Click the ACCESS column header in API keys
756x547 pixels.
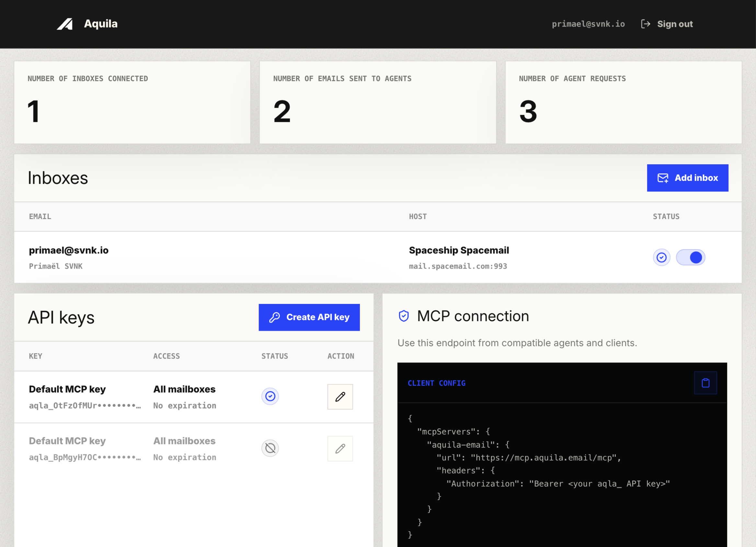(166, 356)
